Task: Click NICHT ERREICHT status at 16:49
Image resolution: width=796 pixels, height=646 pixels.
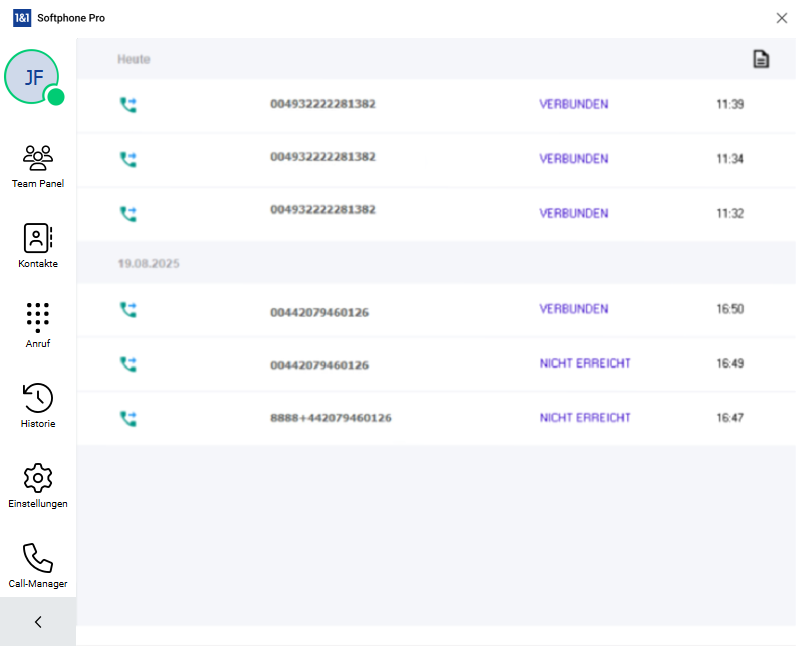Action: pos(585,364)
